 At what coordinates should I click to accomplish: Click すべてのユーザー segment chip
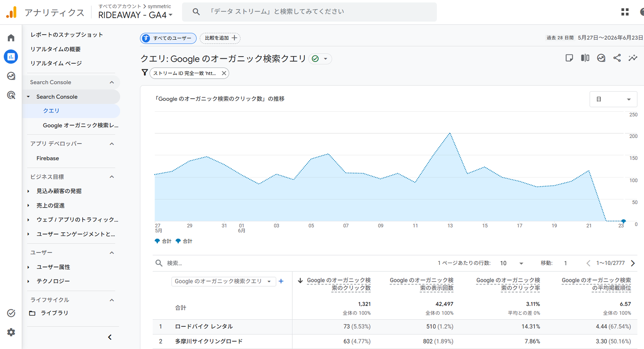[168, 38]
